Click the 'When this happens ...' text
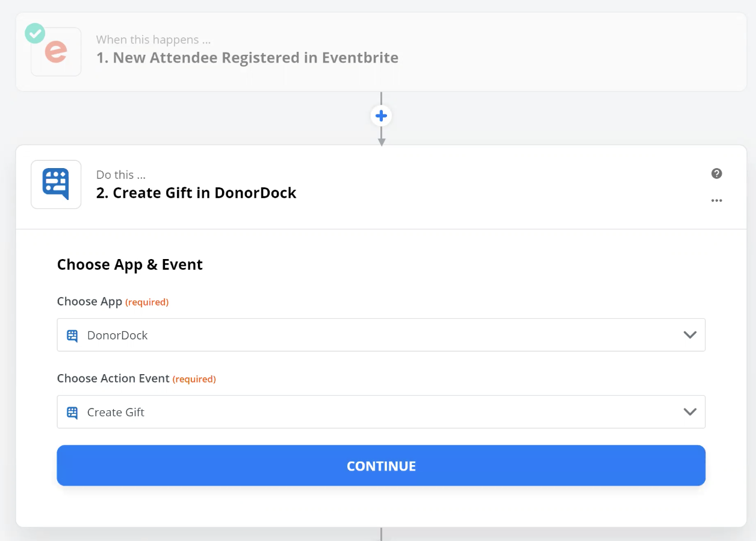The width and height of the screenshot is (756, 541). (153, 40)
